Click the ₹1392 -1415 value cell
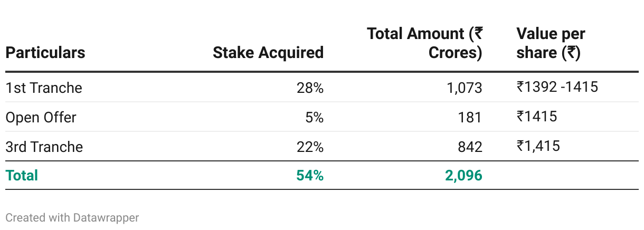The width and height of the screenshot is (644, 230). click(x=557, y=87)
